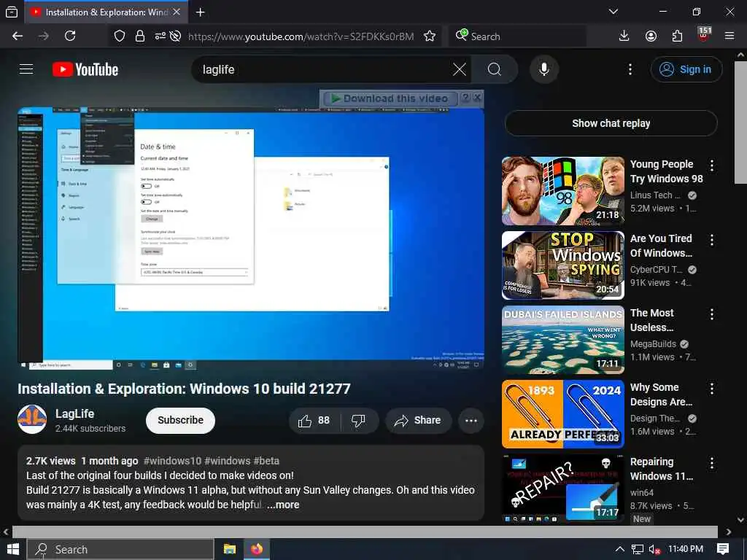
Task: Open more actions ellipsis under video
Action: pyautogui.click(x=471, y=421)
